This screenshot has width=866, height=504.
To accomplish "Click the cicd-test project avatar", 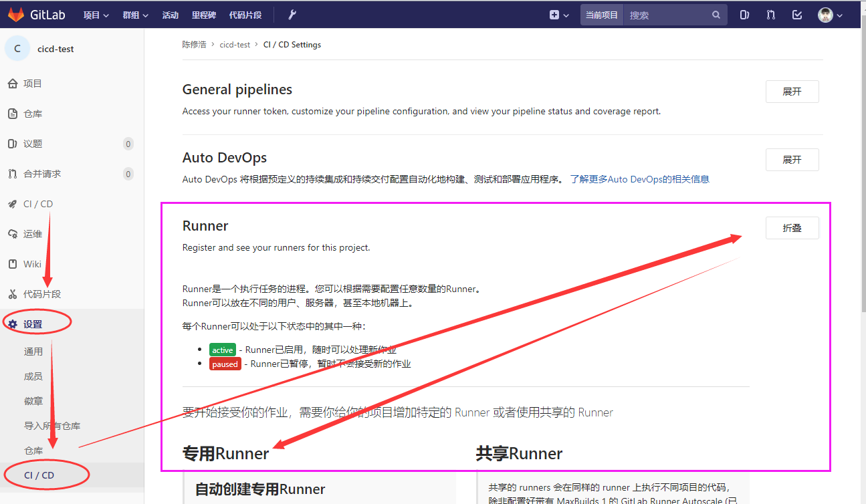I will tap(17, 49).
